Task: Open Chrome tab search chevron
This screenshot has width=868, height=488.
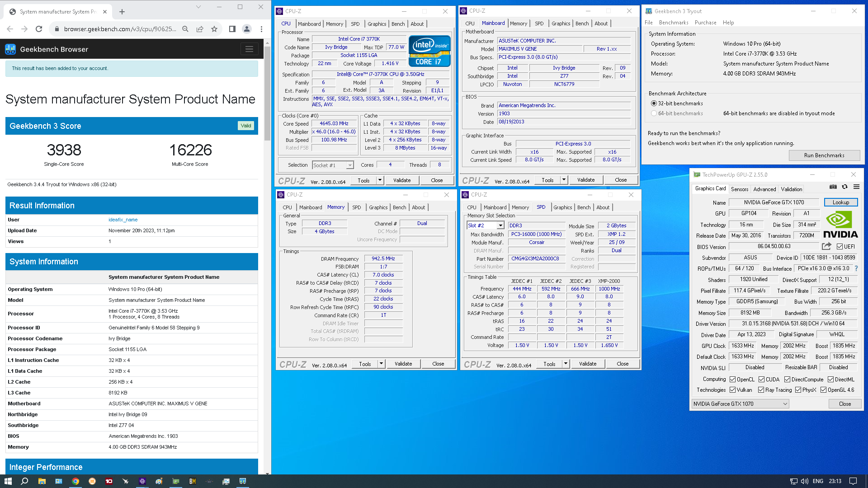Action: [198, 7]
